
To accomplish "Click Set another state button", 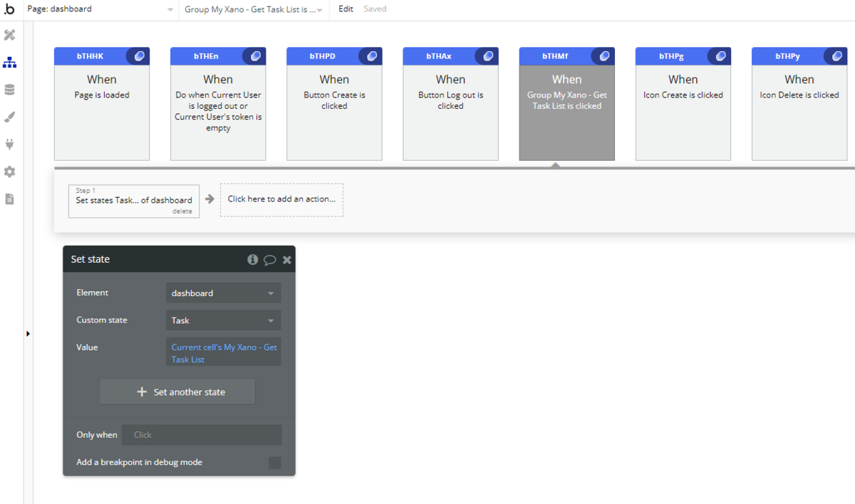I will (177, 392).
